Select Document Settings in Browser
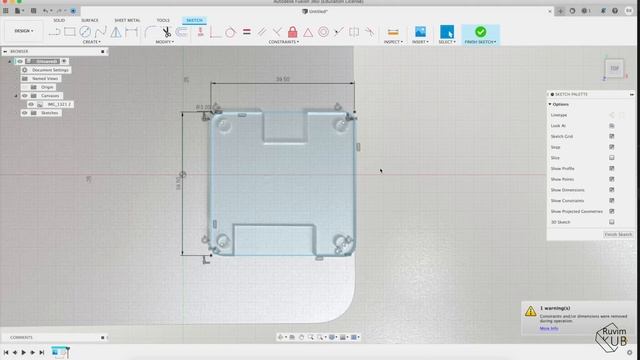 [x=50, y=70]
